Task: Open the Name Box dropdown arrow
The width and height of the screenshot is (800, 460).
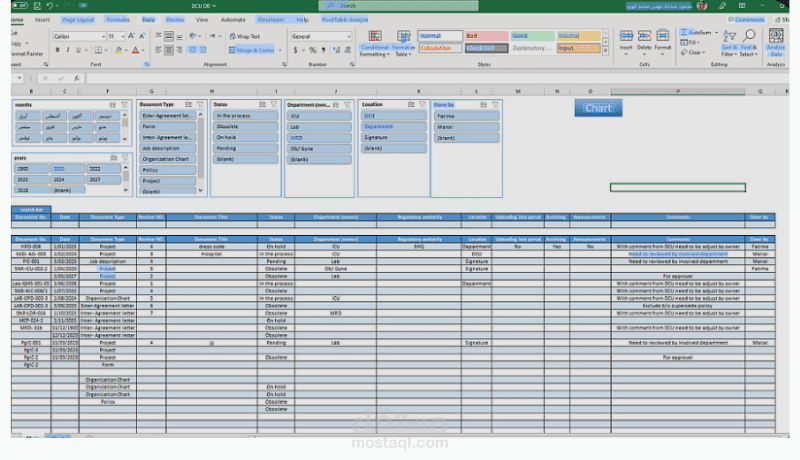Action: (x=19, y=79)
